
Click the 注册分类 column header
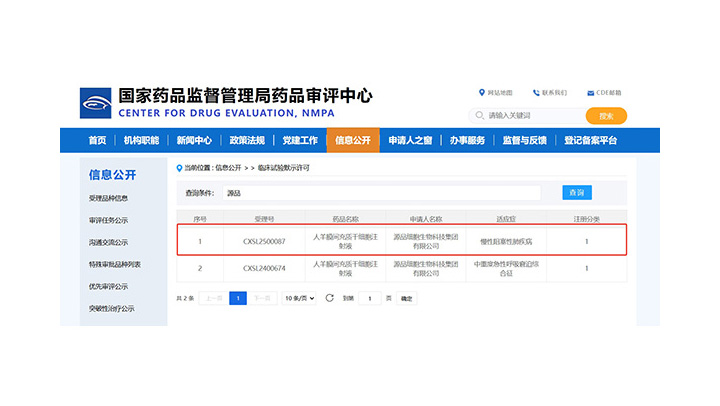tap(586, 219)
